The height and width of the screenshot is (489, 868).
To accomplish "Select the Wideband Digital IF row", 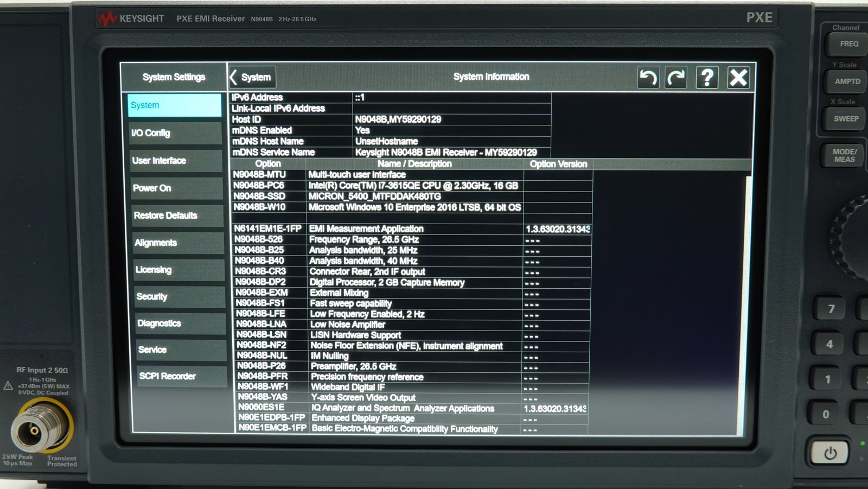I will pyautogui.click(x=412, y=387).
